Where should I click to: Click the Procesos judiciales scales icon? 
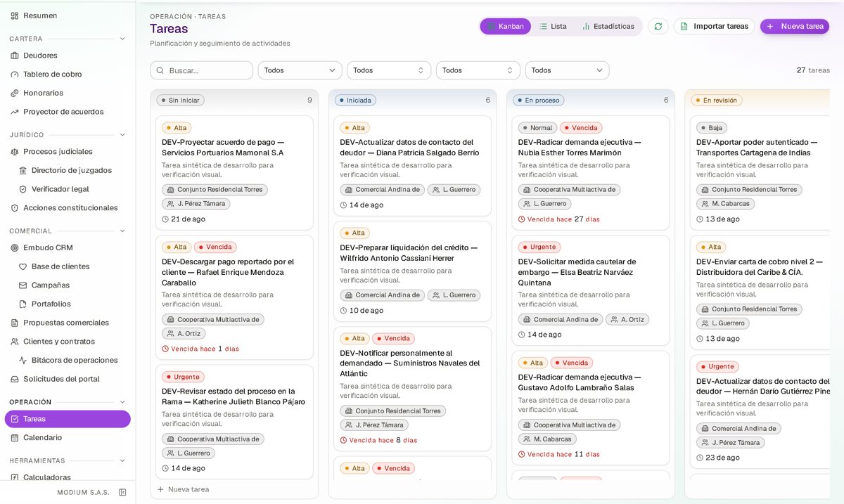[x=15, y=152]
